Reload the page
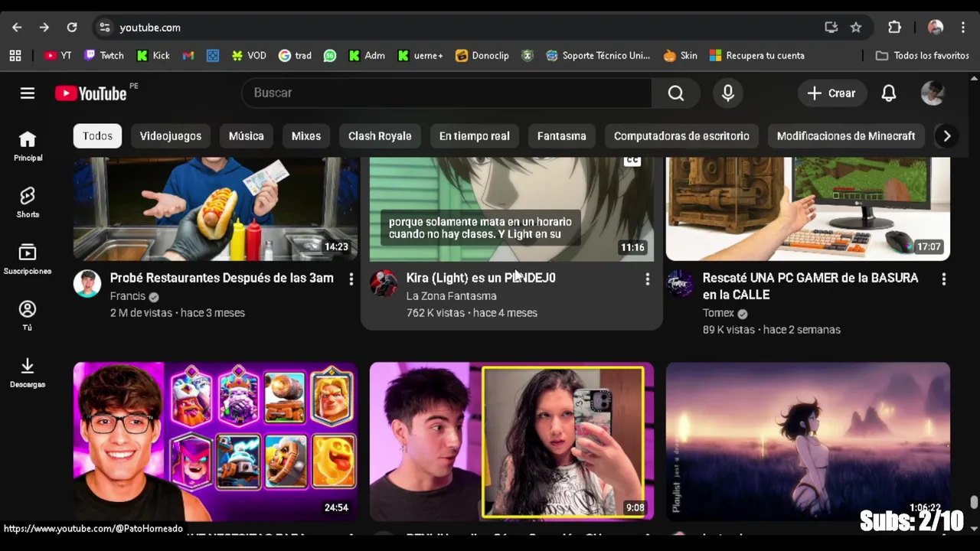Image resolution: width=980 pixels, height=551 pixels. [71, 28]
